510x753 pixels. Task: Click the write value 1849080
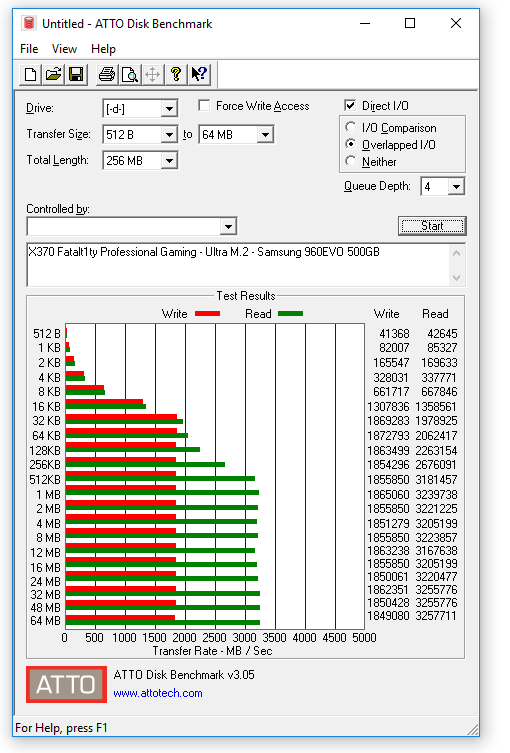point(389,616)
